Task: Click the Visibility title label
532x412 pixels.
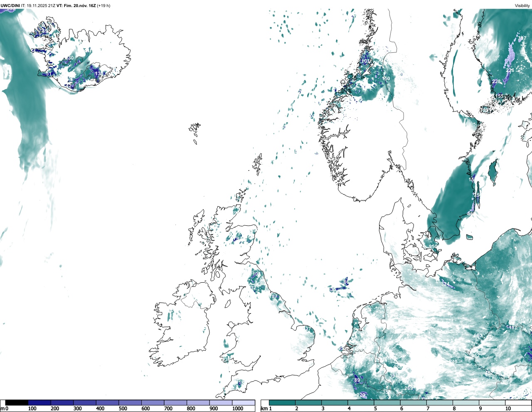Action: (x=522, y=6)
